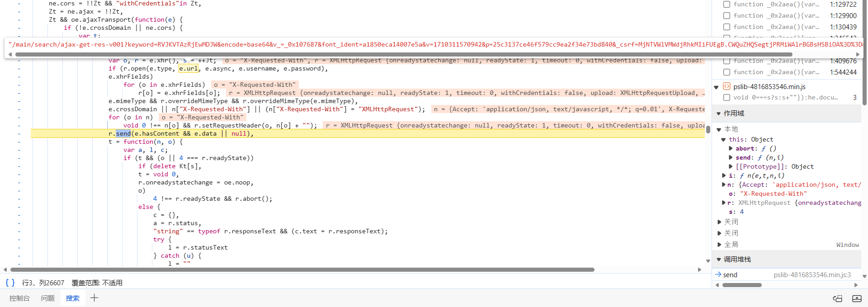Viewport: 868px width, 307px height.
Task: Click the drawer dock-position icon at bottom right
Action: click(x=838, y=298)
